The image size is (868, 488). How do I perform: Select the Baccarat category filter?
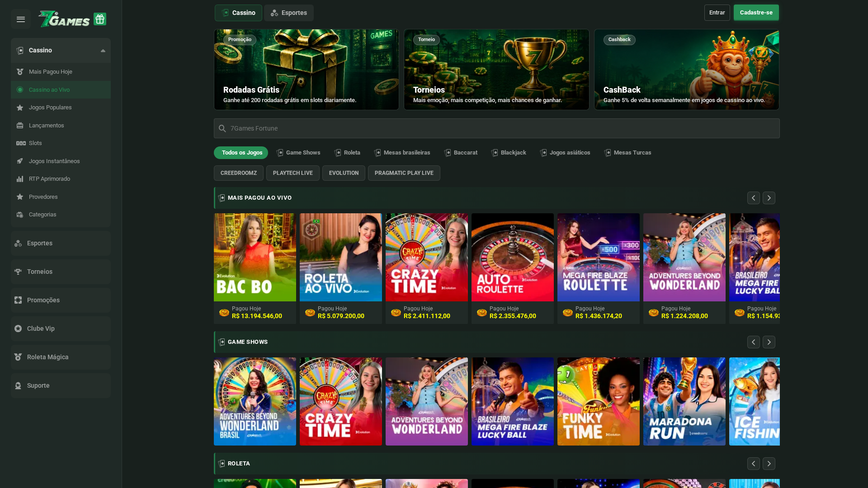point(461,153)
